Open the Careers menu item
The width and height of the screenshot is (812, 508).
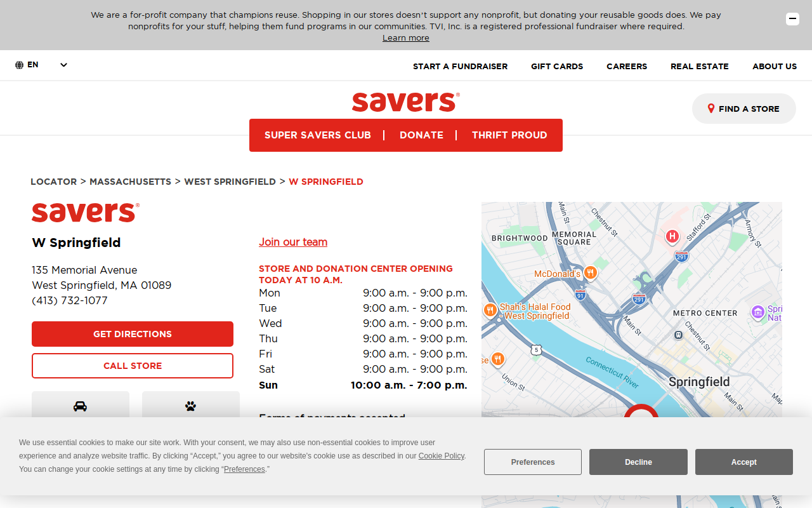(x=627, y=66)
